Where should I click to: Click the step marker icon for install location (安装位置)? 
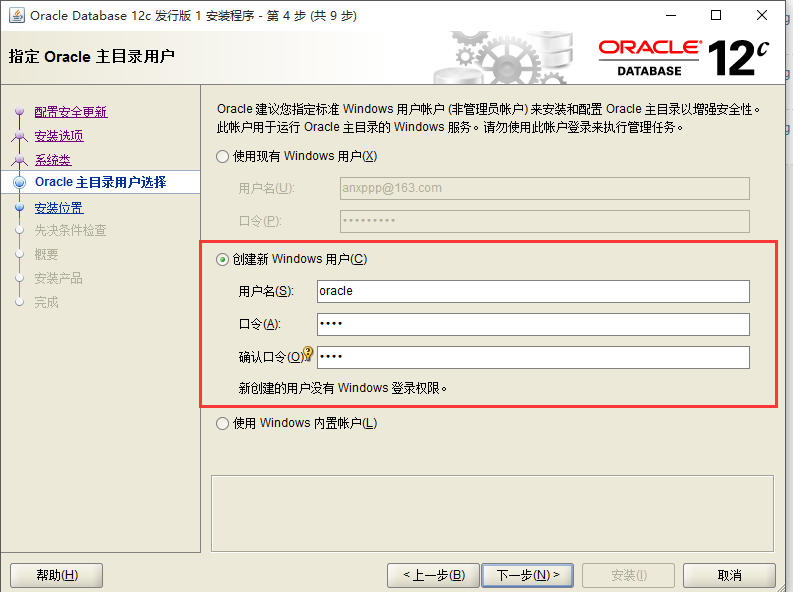coord(19,207)
